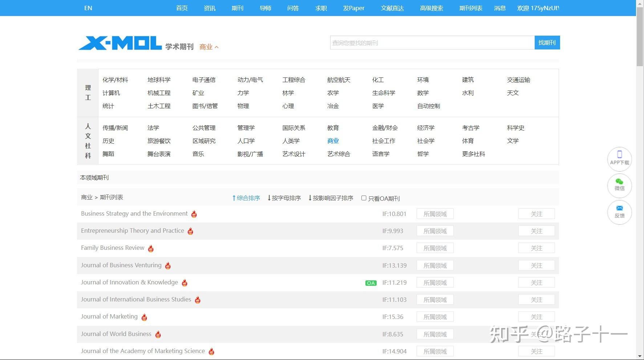The image size is (644, 360).
Task: Follow Business Strategy and the Environment via 关注
Action: [x=536, y=213]
